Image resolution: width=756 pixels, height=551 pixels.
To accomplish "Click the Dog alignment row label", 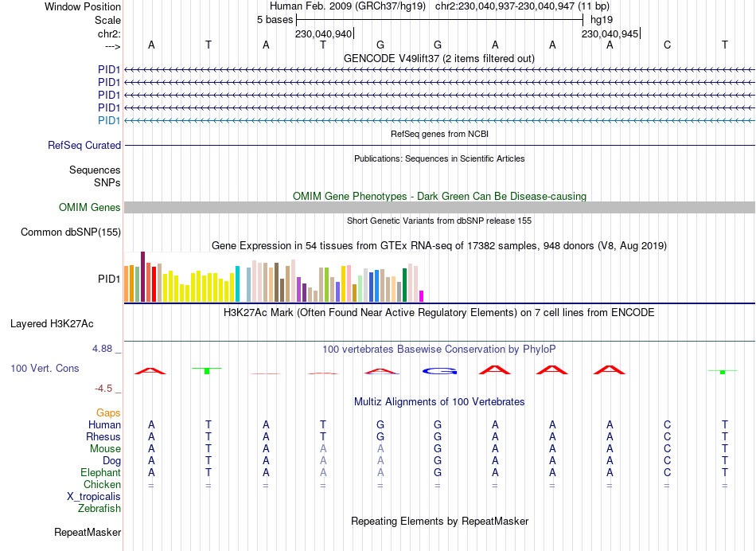I will point(111,461).
